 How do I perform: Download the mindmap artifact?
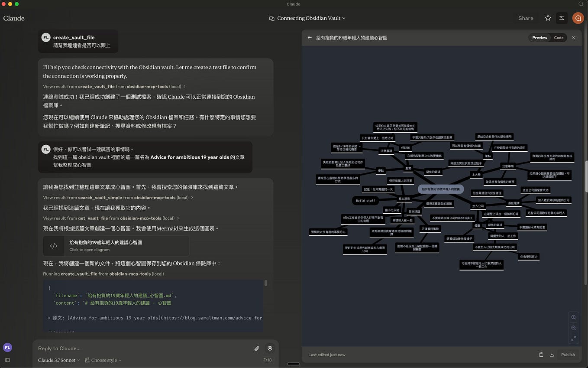[x=551, y=355]
